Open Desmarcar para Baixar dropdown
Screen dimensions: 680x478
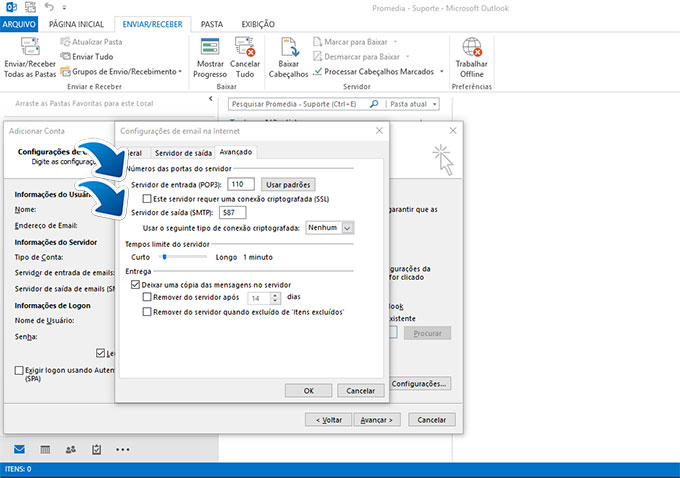click(x=407, y=57)
